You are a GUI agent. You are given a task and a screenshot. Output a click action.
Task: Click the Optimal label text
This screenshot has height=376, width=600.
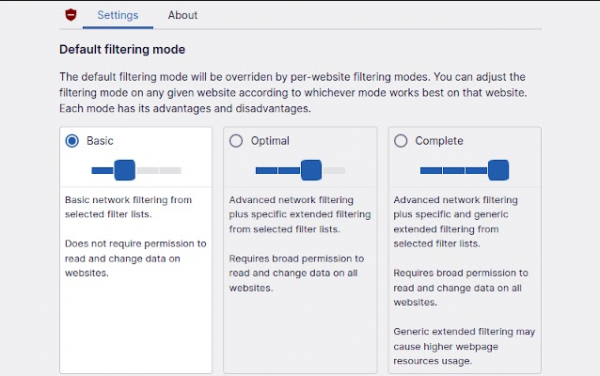[270, 141]
